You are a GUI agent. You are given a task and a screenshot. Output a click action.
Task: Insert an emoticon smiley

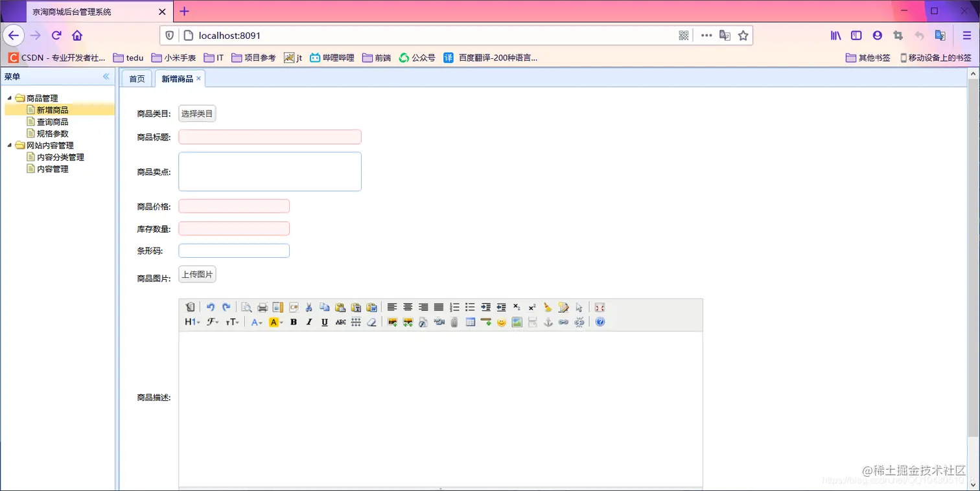click(x=501, y=322)
